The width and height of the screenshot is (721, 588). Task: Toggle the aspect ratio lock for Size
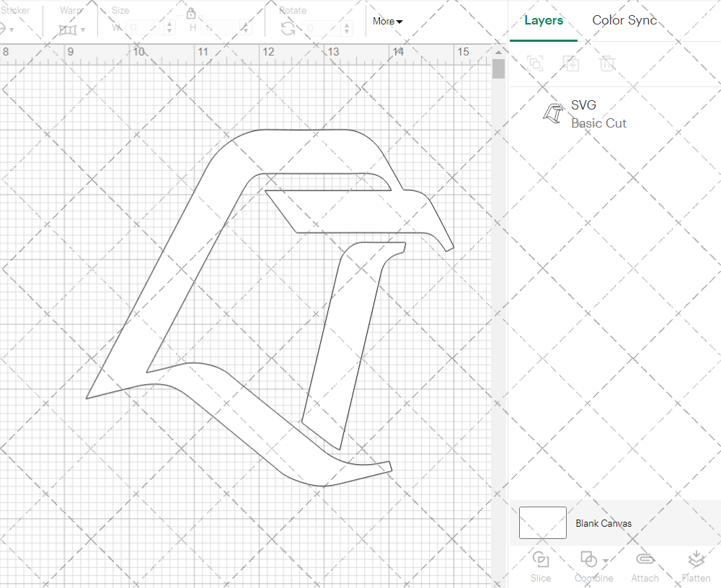pos(191,14)
